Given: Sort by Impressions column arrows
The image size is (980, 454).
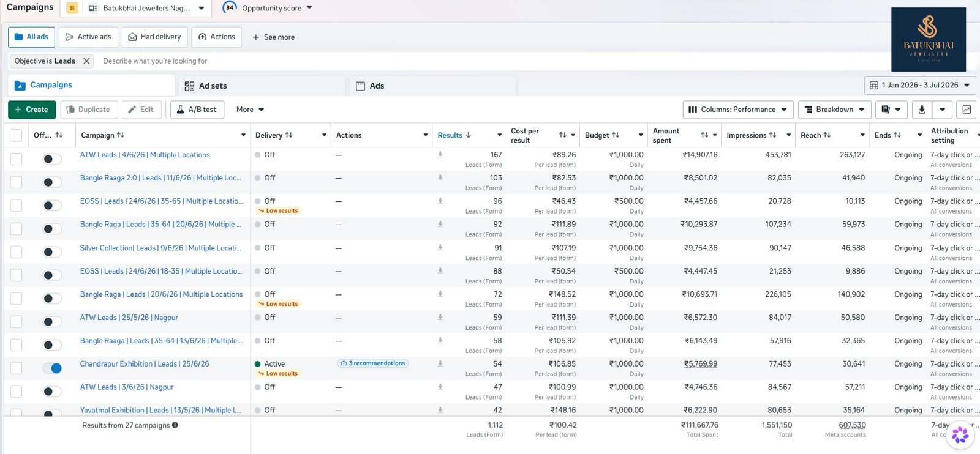Looking at the screenshot, I should [x=772, y=135].
